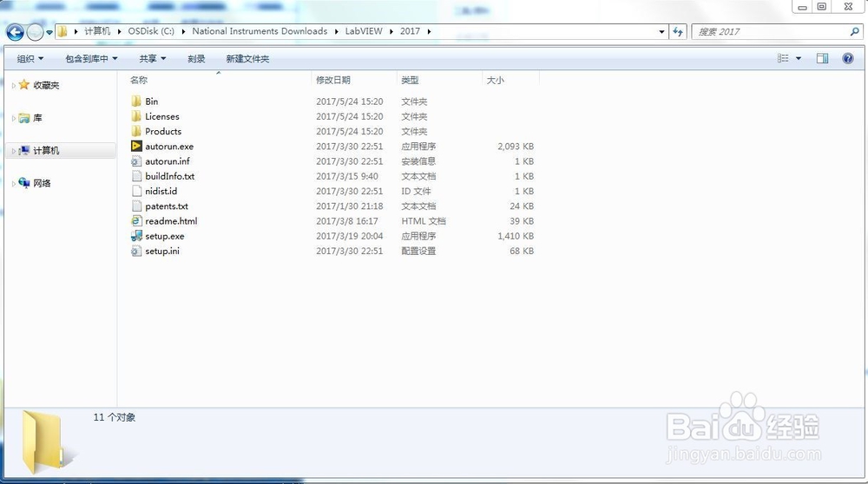The height and width of the screenshot is (484, 868).
Task: Select 收藏夹 in navigation pane
Action: click(x=46, y=85)
